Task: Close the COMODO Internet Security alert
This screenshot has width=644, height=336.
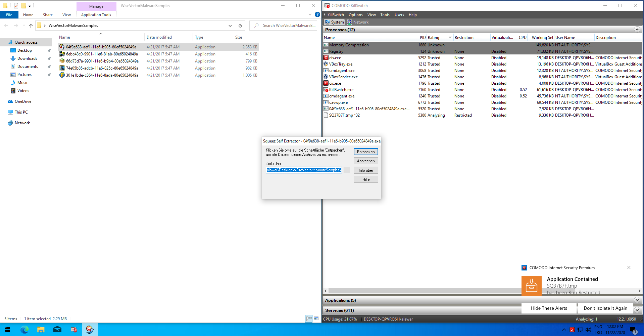Action: [629, 268]
